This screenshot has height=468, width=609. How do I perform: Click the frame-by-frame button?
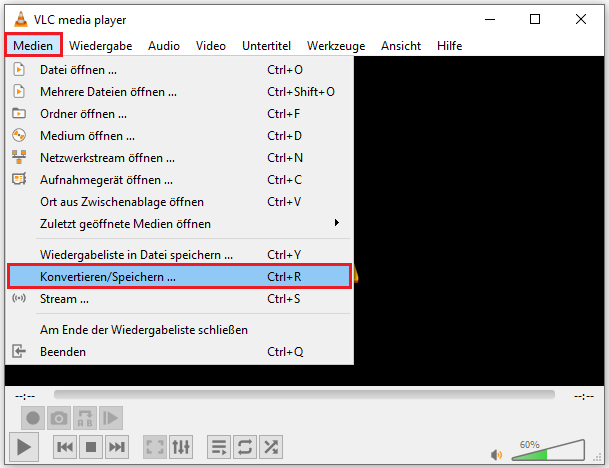click(111, 418)
